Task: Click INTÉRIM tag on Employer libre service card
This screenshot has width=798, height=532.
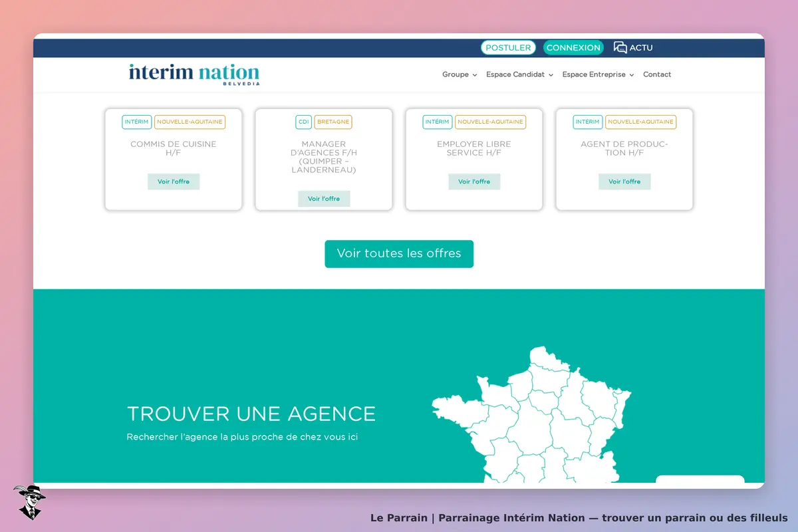Action: (437, 122)
